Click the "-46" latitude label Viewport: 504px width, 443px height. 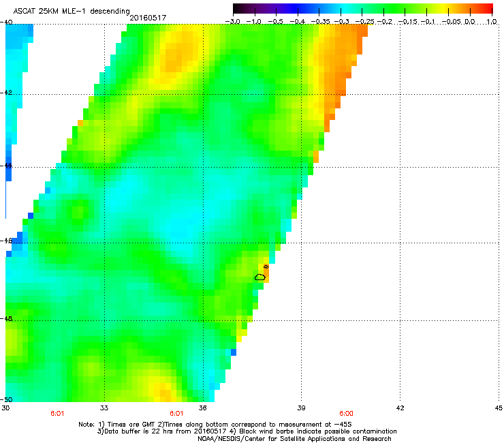[6, 241]
